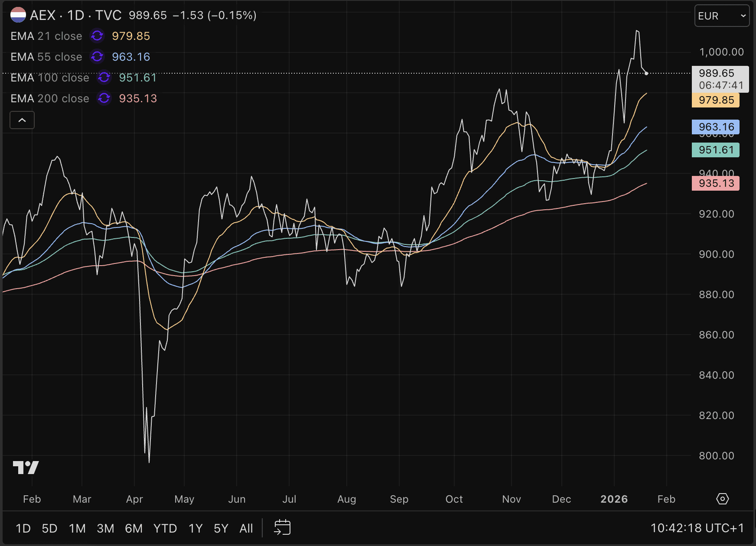Click the EMA 200 value 935.13 in legend
This screenshot has width=756, height=546.
click(x=138, y=98)
